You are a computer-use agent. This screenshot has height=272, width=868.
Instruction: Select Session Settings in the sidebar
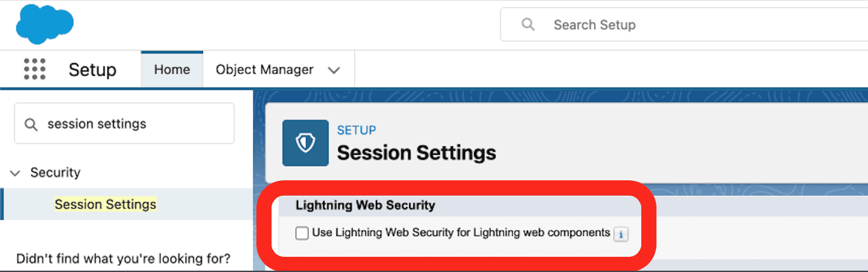tap(105, 204)
